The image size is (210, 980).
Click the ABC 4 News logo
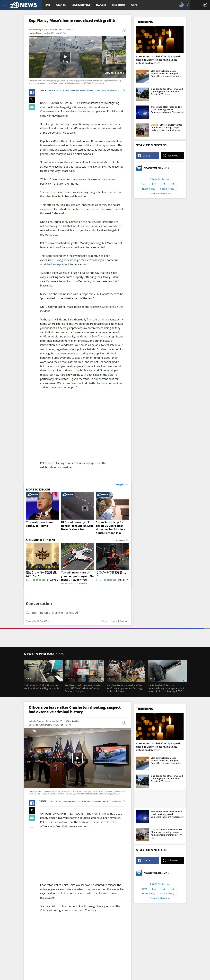[23, 5]
